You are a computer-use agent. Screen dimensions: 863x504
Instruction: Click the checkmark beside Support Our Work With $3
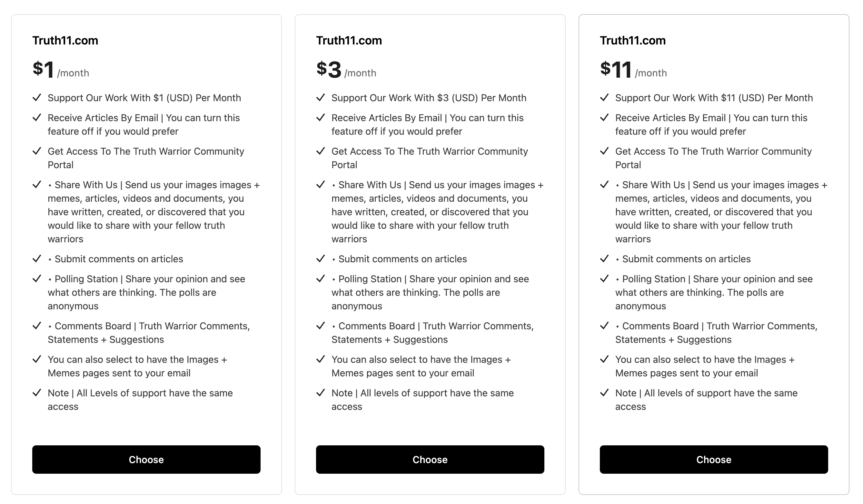pyautogui.click(x=321, y=98)
